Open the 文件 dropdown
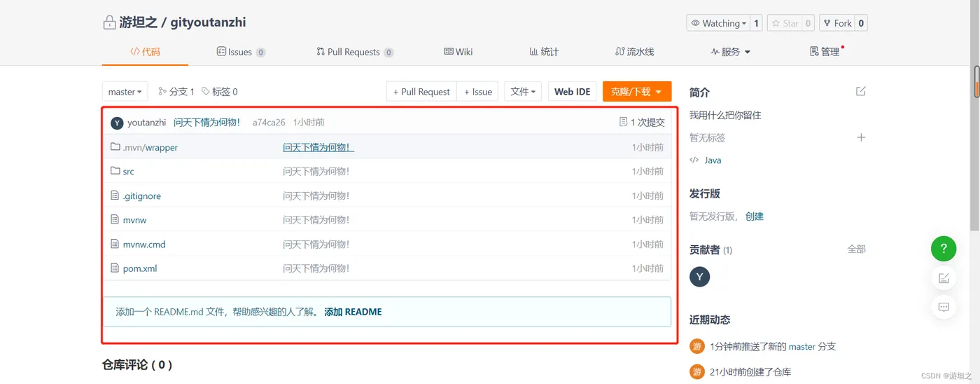Viewport: 980px width, 384px height. coord(523,92)
